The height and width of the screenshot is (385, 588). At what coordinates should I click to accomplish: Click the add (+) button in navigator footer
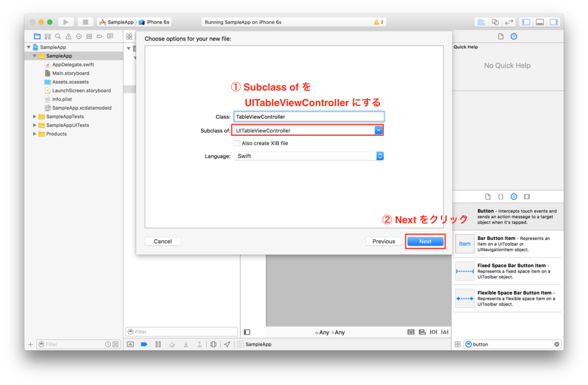pyautogui.click(x=30, y=344)
